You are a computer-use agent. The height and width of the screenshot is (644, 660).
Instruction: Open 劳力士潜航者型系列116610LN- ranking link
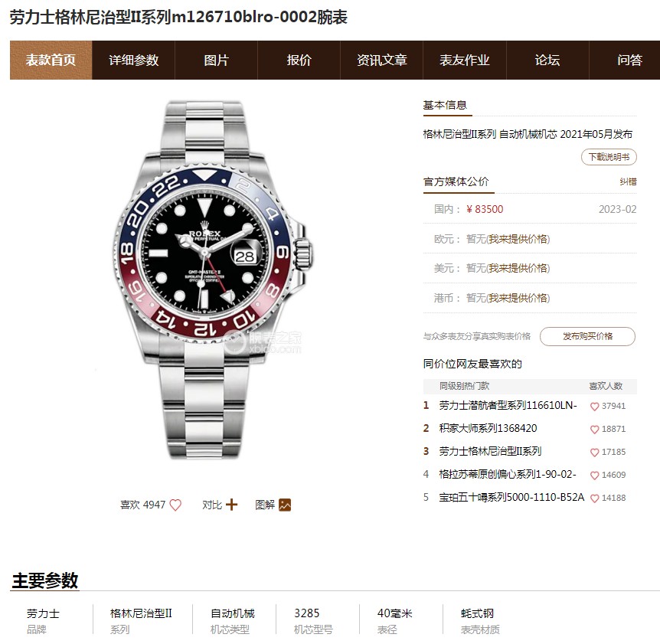[x=508, y=405]
